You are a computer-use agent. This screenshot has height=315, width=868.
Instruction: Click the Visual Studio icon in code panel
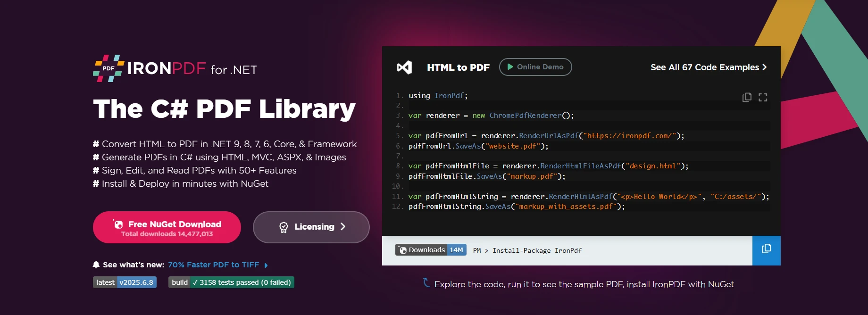[x=404, y=67]
